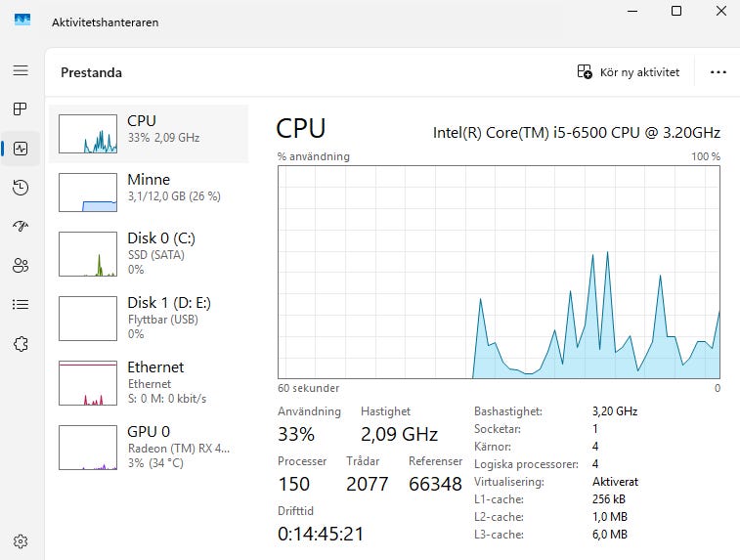This screenshot has width=740, height=560.
Task: Click the Aktivitetshanteraren app icon
Action: pyautogui.click(x=22, y=21)
